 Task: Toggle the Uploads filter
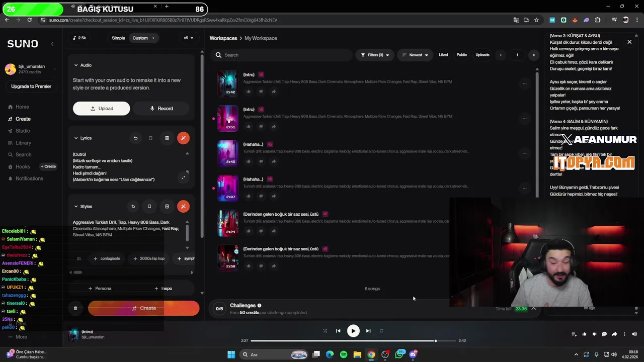coord(482,55)
